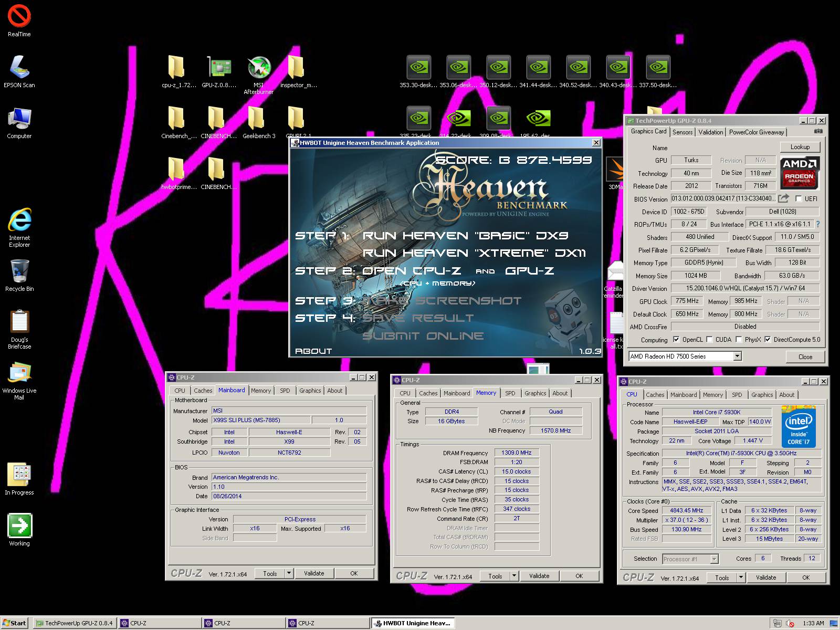Viewport: 840px width, 630px height.
Task: Click About in Heaven Benchmark window
Action: 313,351
